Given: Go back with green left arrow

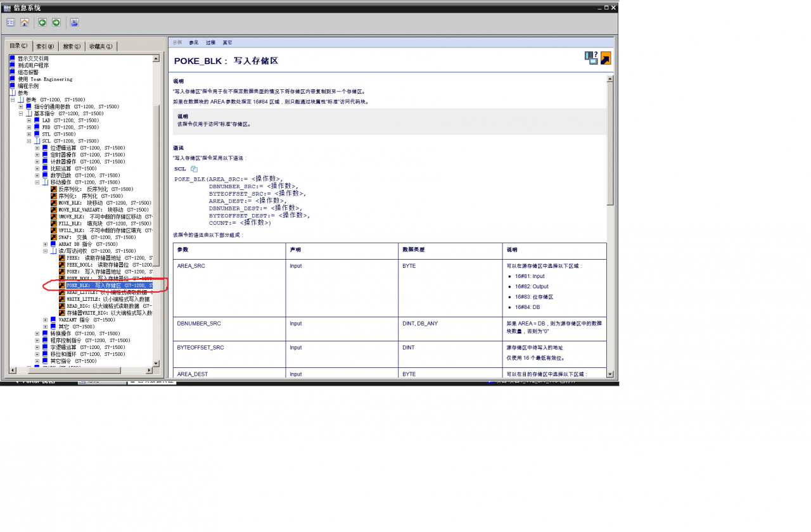Looking at the screenshot, I should point(42,23).
